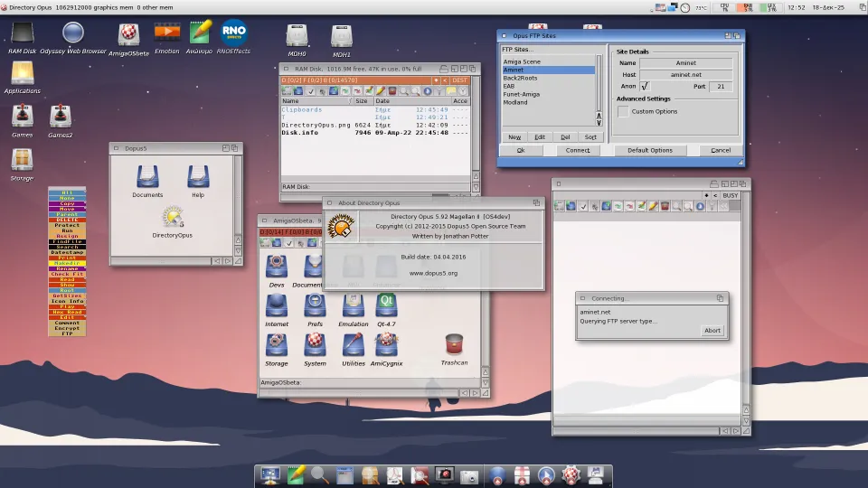Open the RAM Disk desktop icon
The height and width of the screenshot is (488, 868).
click(22, 33)
